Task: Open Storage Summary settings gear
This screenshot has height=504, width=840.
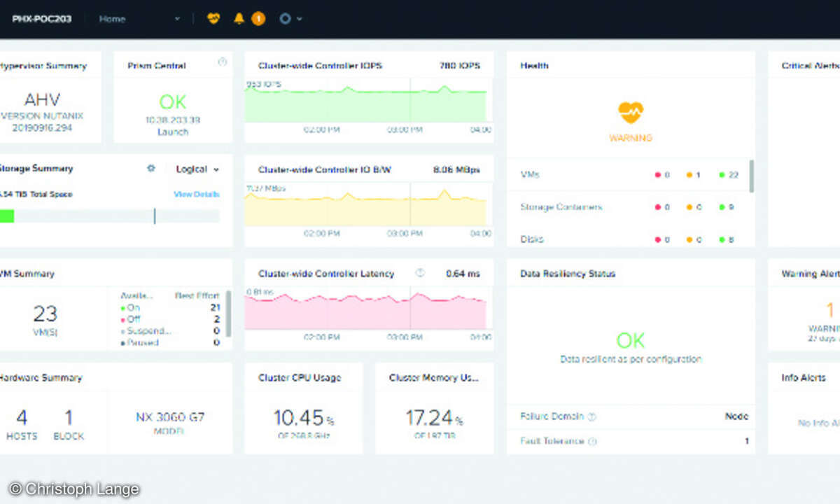Action: [150, 169]
